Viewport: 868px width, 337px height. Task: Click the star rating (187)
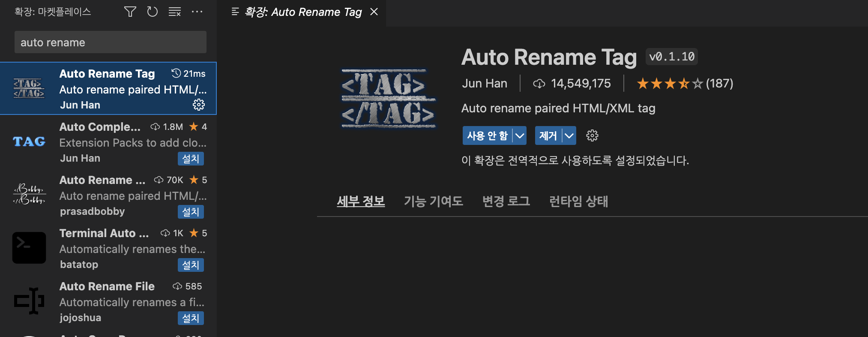tap(685, 83)
